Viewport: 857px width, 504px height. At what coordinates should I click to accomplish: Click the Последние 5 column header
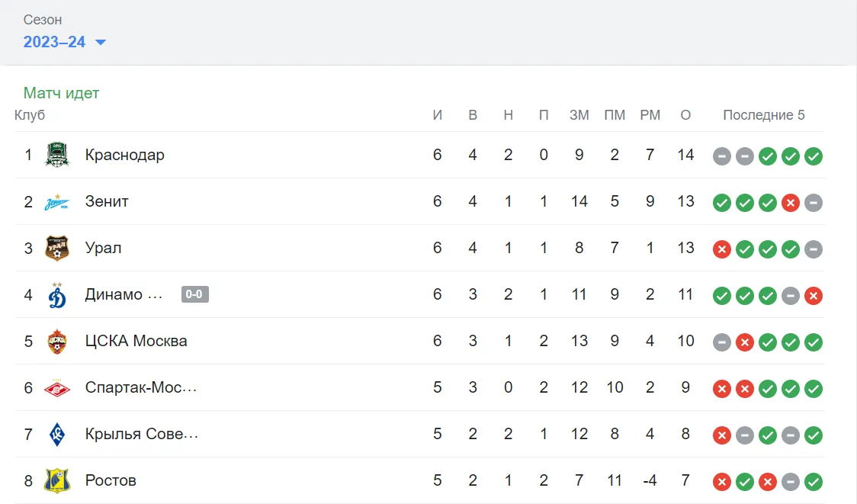point(763,115)
